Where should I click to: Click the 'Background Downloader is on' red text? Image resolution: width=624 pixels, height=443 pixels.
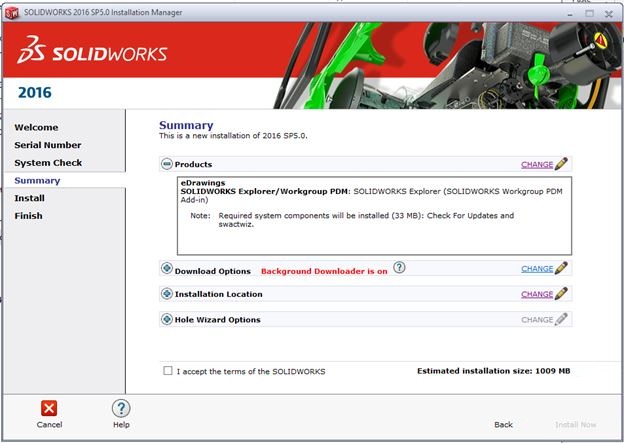point(324,271)
